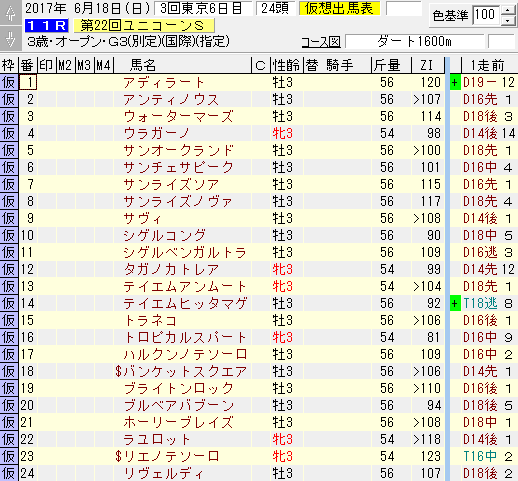Click the 仮想出馬表 yellow label
The height and width of the screenshot is (481, 518).
click(339, 9)
